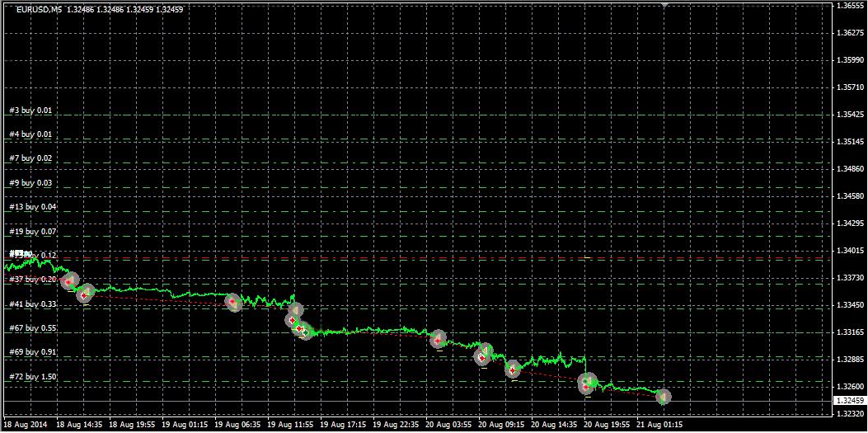Click the 18 Aug 2014 date label

tap(26, 425)
